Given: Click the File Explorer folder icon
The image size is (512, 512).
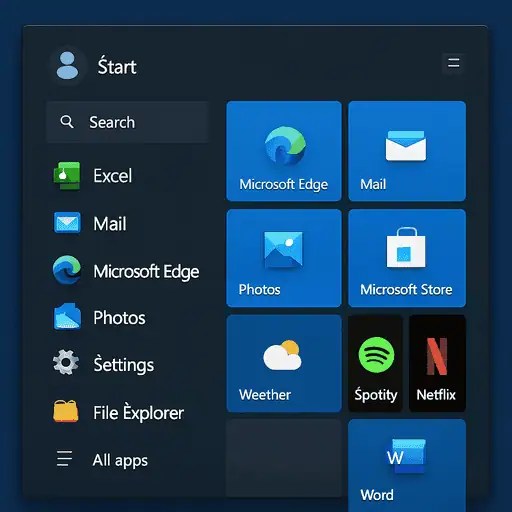Looking at the screenshot, I should tap(66, 411).
